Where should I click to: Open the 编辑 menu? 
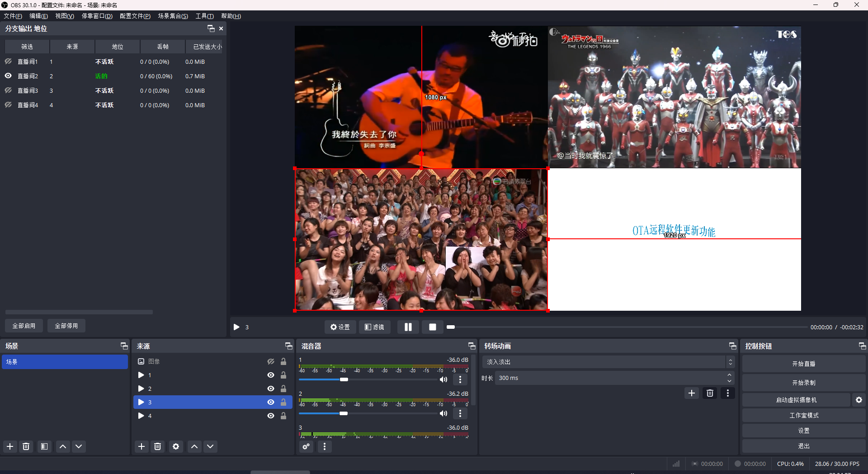(38, 16)
